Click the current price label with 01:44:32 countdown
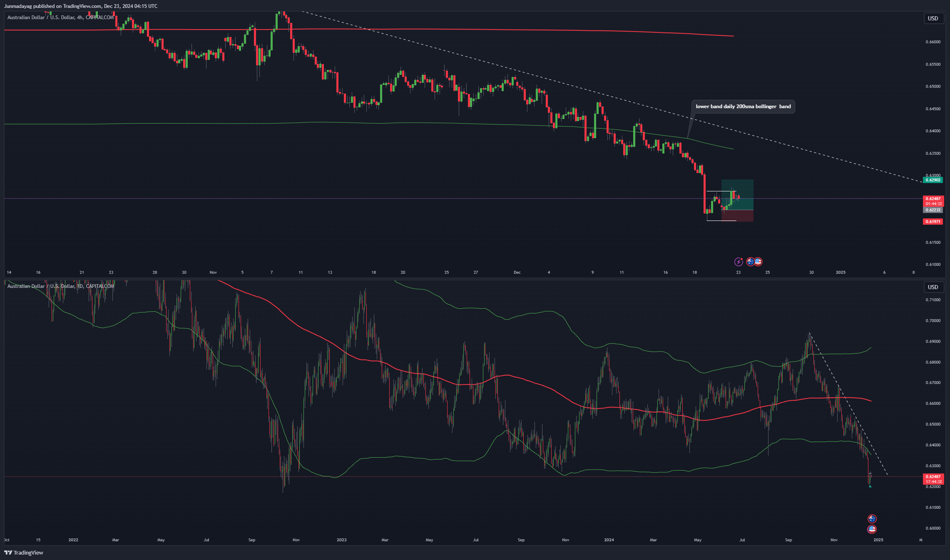The width and height of the screenshot is (950, 560). click(933, 201)
